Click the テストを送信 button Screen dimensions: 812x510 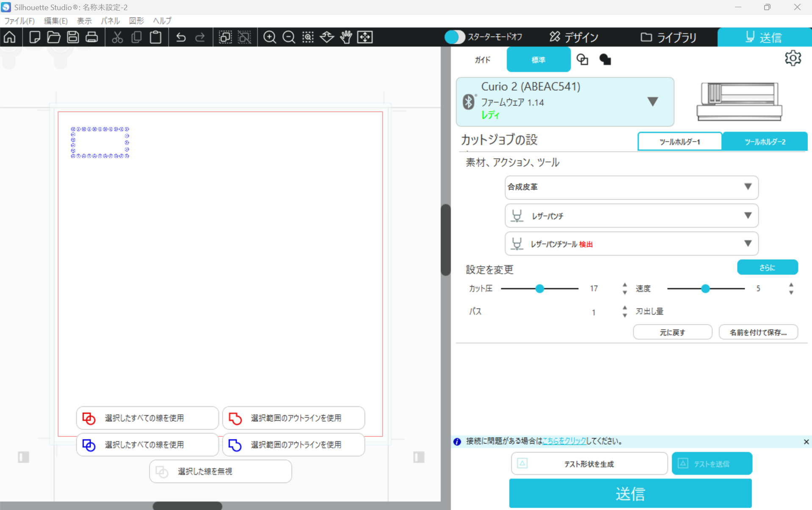click(712, 464)
